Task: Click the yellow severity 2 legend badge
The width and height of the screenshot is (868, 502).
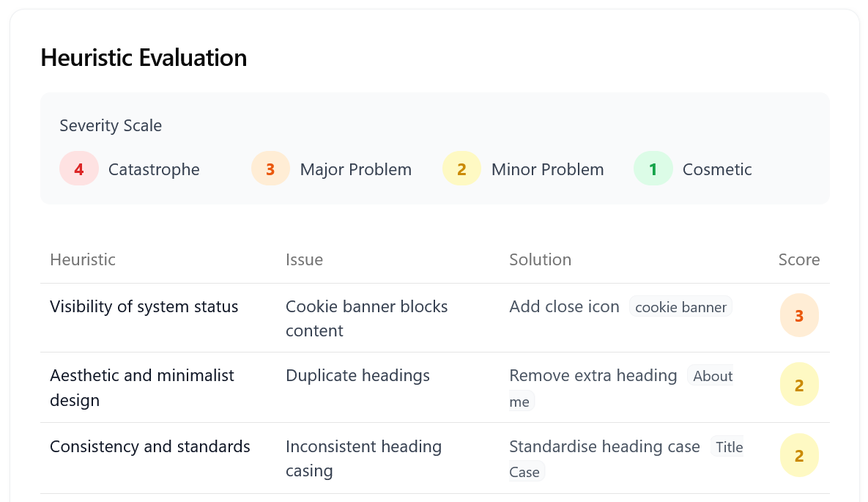Action: [461, 169]
